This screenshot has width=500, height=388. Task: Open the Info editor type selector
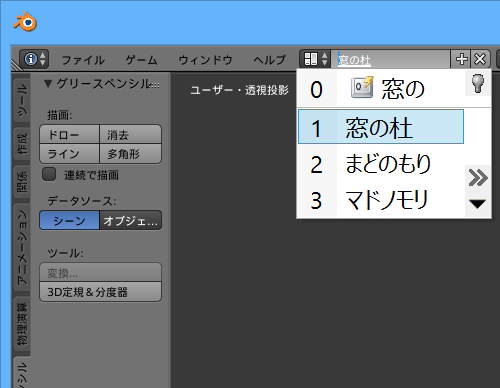click(34, 59)
